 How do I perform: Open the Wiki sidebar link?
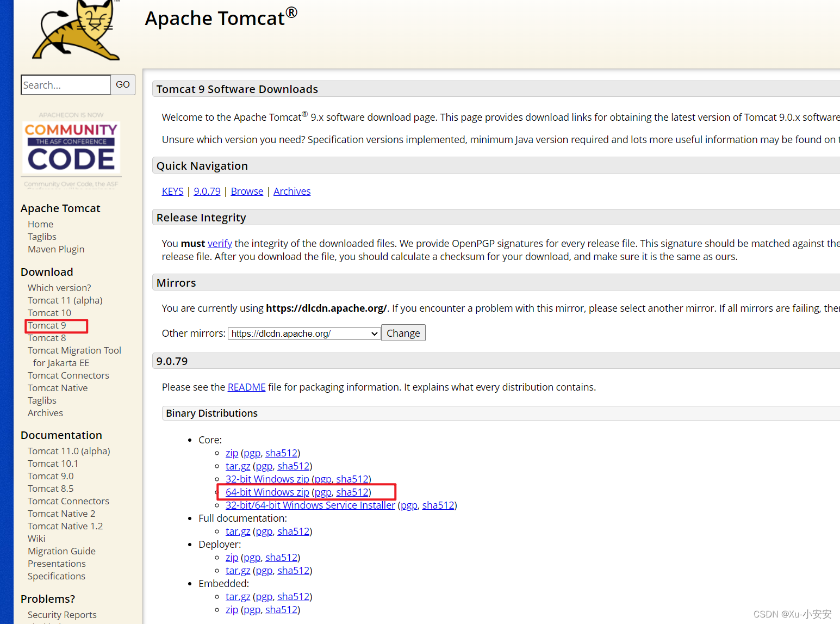pos(36,539)
